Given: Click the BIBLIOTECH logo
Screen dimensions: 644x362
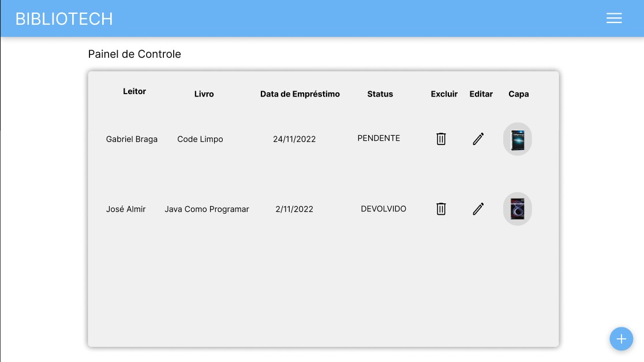Looking at the screenshot, I should [x=63, y=18].
